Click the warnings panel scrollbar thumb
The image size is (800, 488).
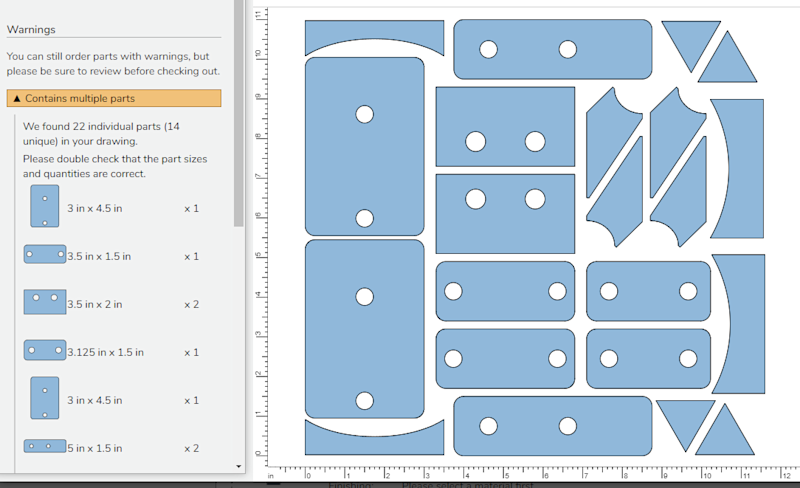(x=239, y=113)
